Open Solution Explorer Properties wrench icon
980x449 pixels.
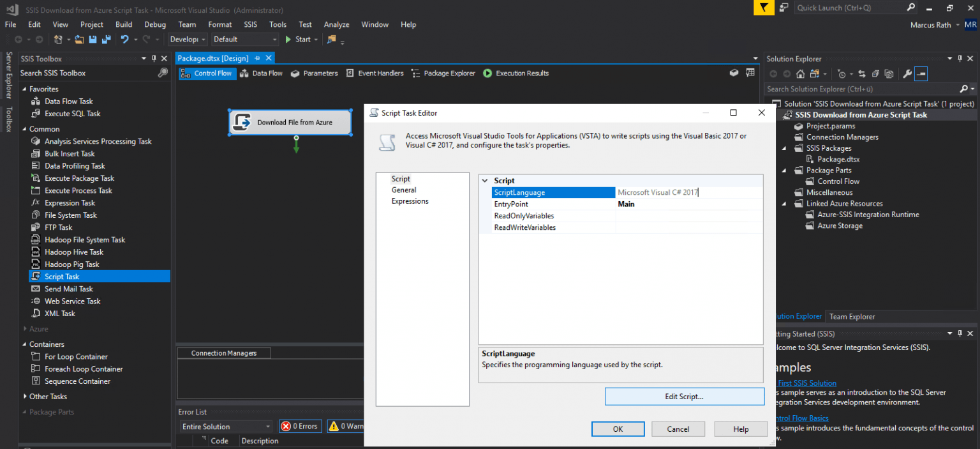908,73
